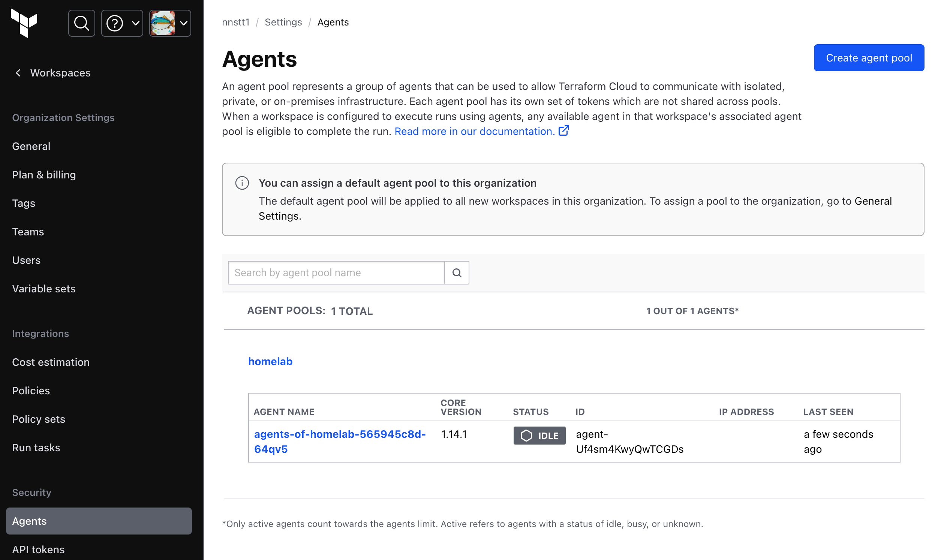Click the external link icon after documentation
Image resolution: width=935 pixels, height=560 pixels.
563,131
